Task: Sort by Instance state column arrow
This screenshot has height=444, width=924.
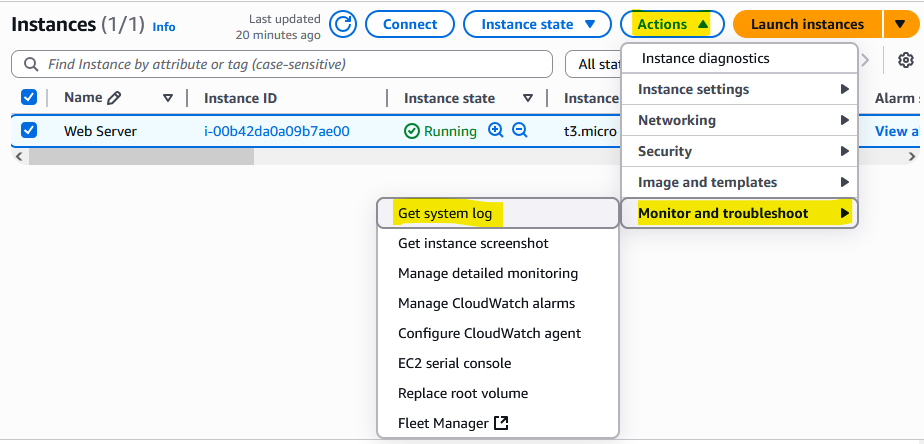Action: coord(528,98)
